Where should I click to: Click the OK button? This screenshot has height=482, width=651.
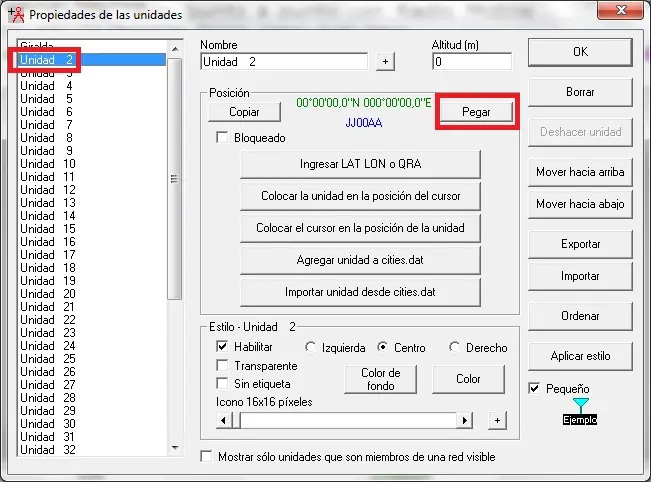(580, 52)
